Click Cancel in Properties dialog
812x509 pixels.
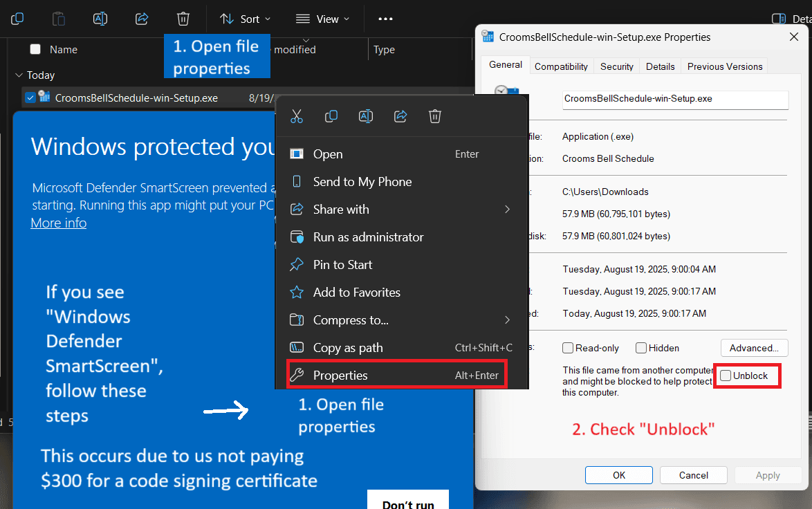click(694, 475)
